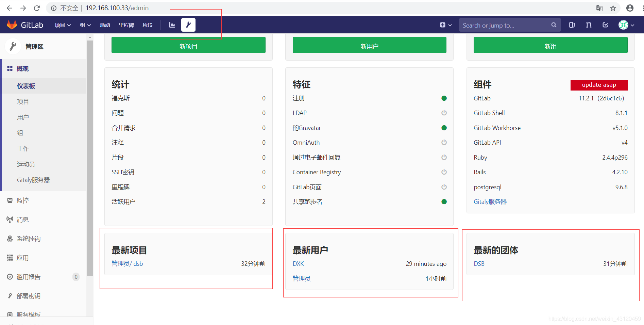Click the 消息 broadcast sidebar icon
This screenshot has width=644, height=325.
point(10,220)
